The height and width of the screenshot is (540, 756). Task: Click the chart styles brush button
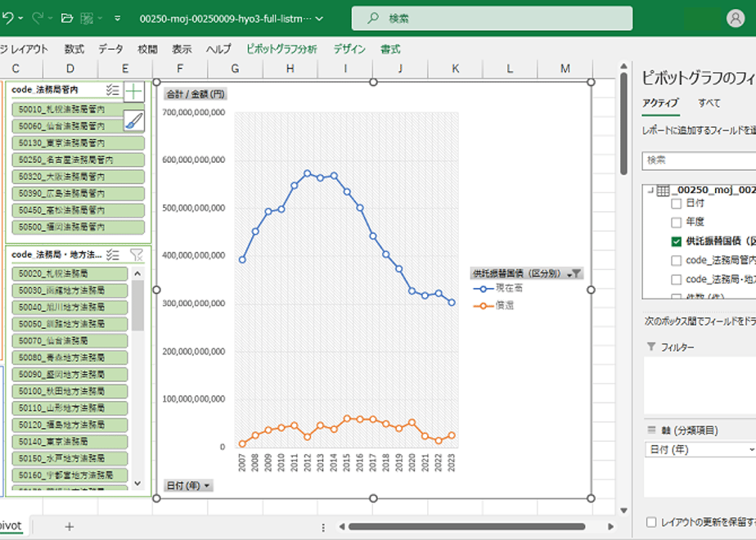point(134,120)
